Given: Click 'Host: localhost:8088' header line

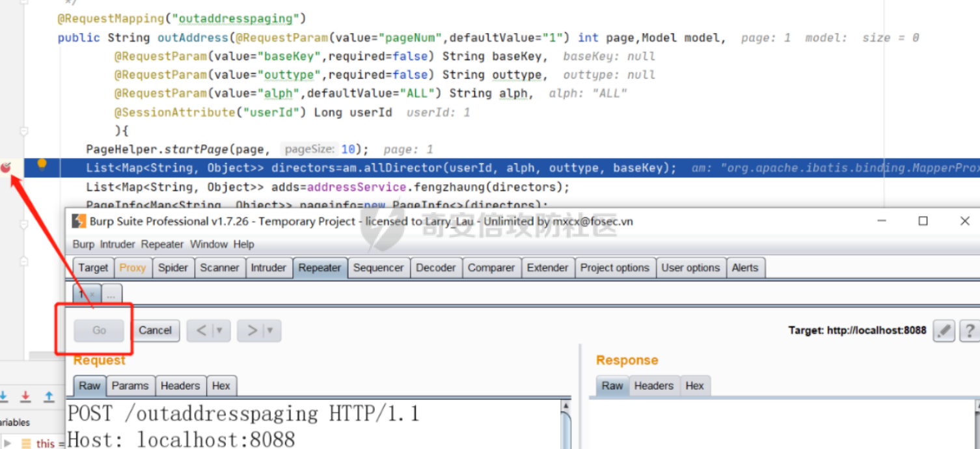Looking at the screenshot, I should (182, 439).
